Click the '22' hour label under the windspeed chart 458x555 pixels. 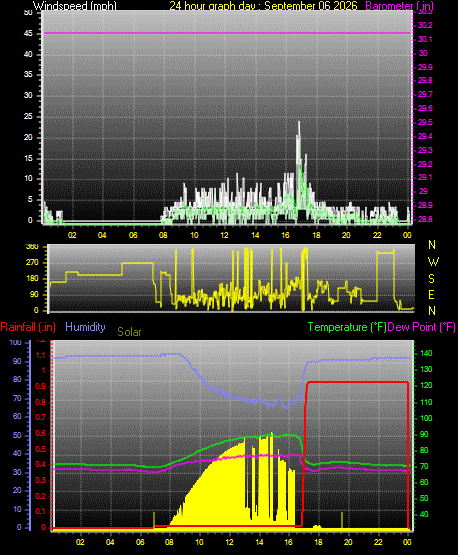tap(377, 235)
